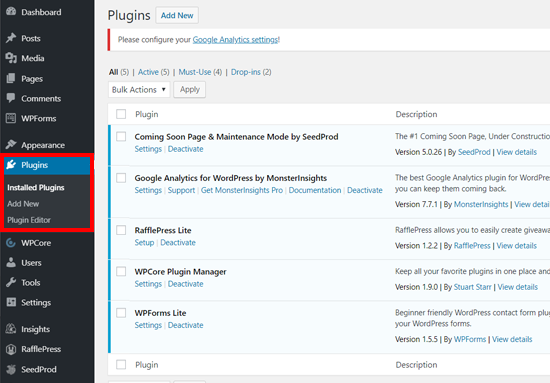View details for WPForms Lite
The width and height of the screenshot is (550, 383).
tap(512, 340)
